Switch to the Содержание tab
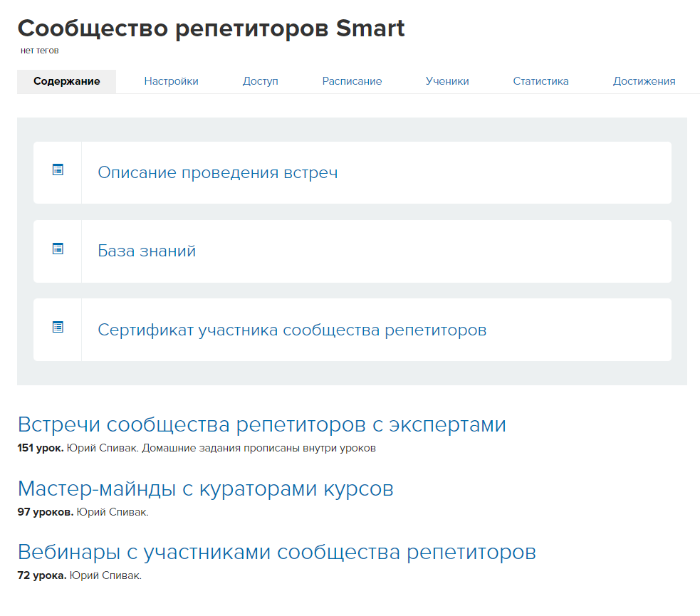This screenshot has width=700, height=616. (x=66, y=81)
